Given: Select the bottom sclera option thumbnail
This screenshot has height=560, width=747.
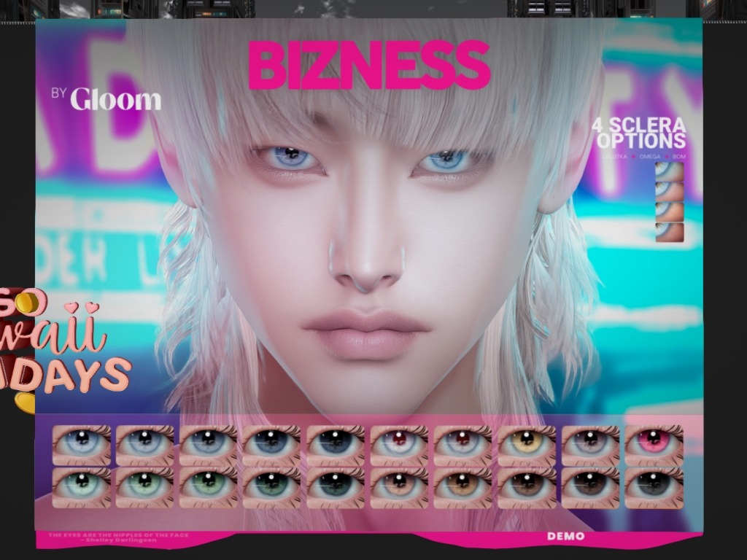Looking at the screenshot, I should [669, 233].
